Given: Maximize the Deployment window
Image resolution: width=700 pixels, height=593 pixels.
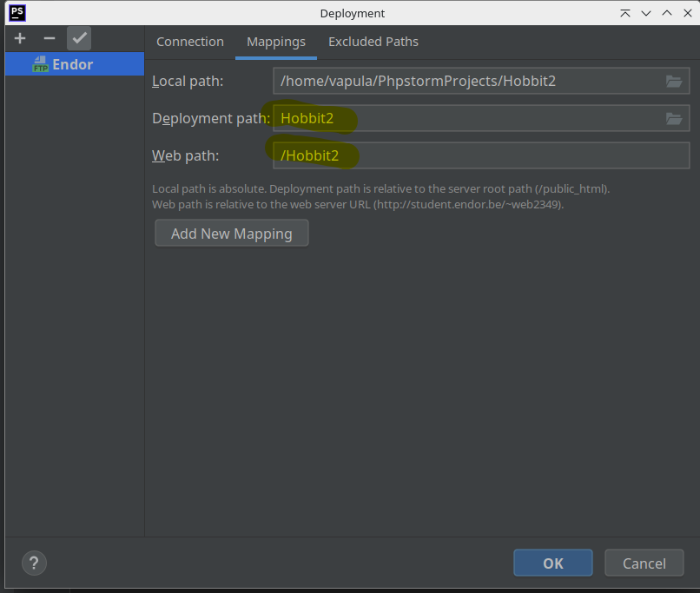Looking at the screenshot, I should coord(666,13).
